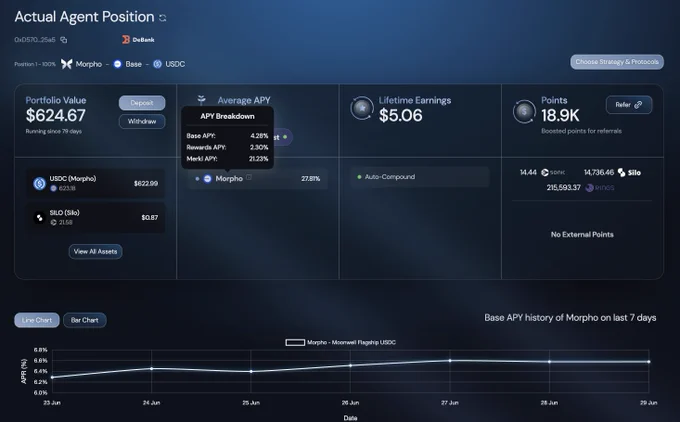Click the Lifetime Earnings star coin icon
Image resolution: width=680 pixels, height=422 pixels.
click(x=362, y=108)
